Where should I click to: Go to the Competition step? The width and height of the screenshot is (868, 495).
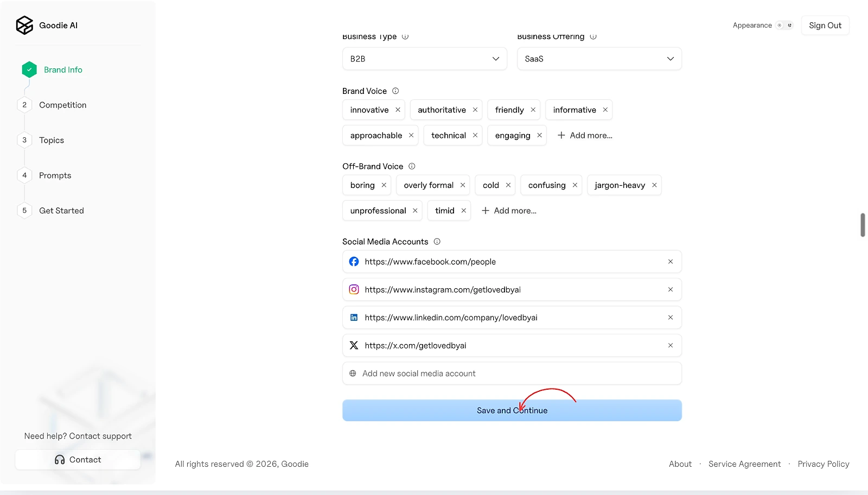point(53,105)
